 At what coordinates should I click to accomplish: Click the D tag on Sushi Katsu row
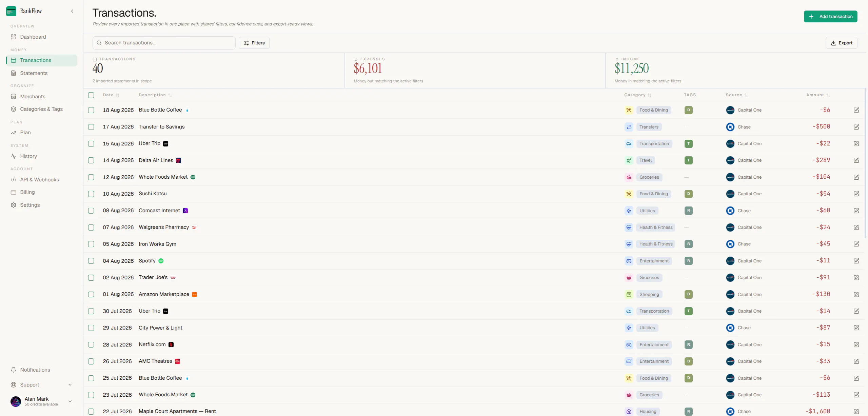coord(688,194)
